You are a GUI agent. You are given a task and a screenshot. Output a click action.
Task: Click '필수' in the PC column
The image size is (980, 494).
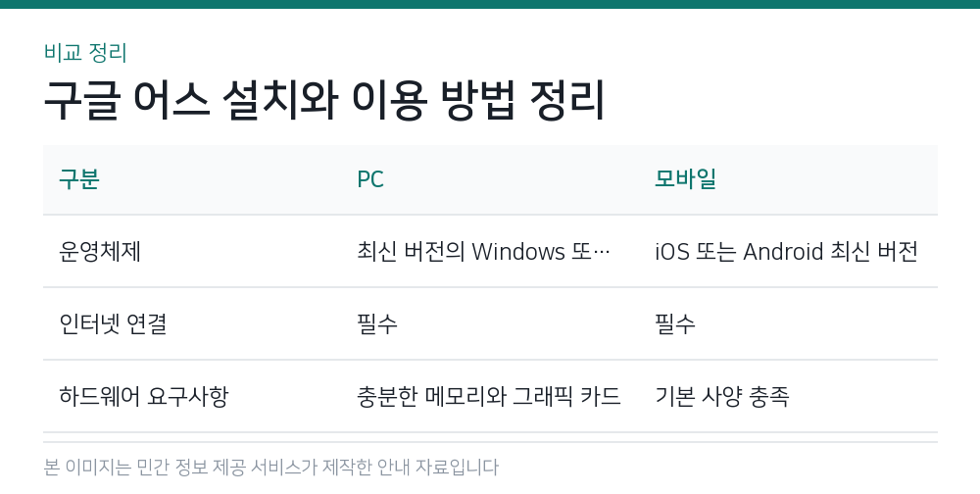377,323
